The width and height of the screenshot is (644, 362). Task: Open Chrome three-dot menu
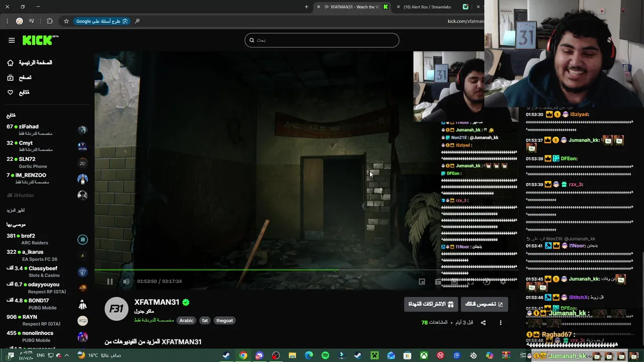point(7,21)
